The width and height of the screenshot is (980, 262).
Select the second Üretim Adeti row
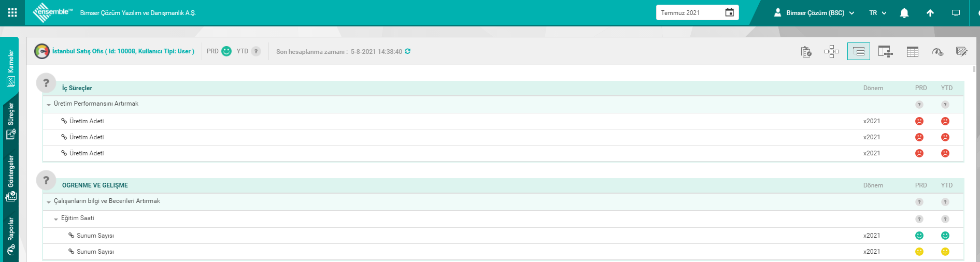pyautogui.click(x=503, y=137)
